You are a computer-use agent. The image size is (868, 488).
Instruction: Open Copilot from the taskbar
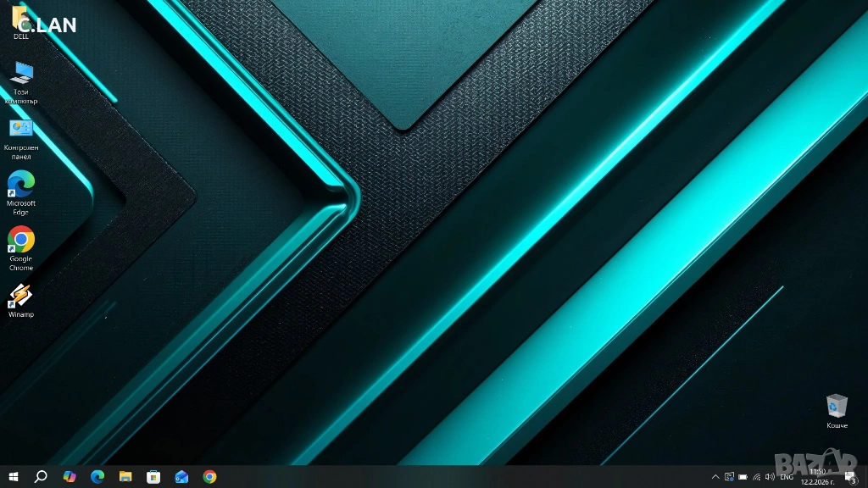(x=70, y=477)
